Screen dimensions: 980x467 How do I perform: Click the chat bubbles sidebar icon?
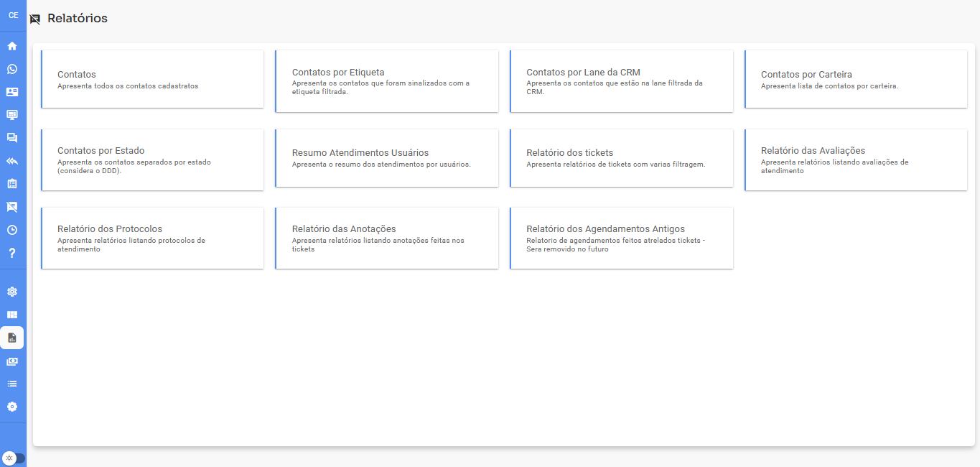pyautogui.click(x=12, y=138)
